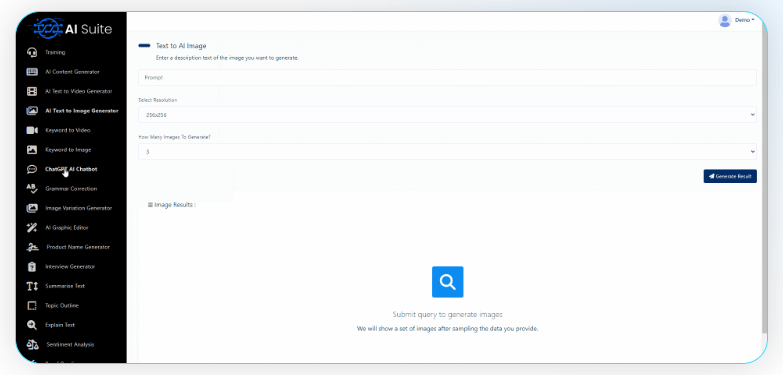
Task: Open AI Content Generator in sidebar
Action: [x=72, y=72]
